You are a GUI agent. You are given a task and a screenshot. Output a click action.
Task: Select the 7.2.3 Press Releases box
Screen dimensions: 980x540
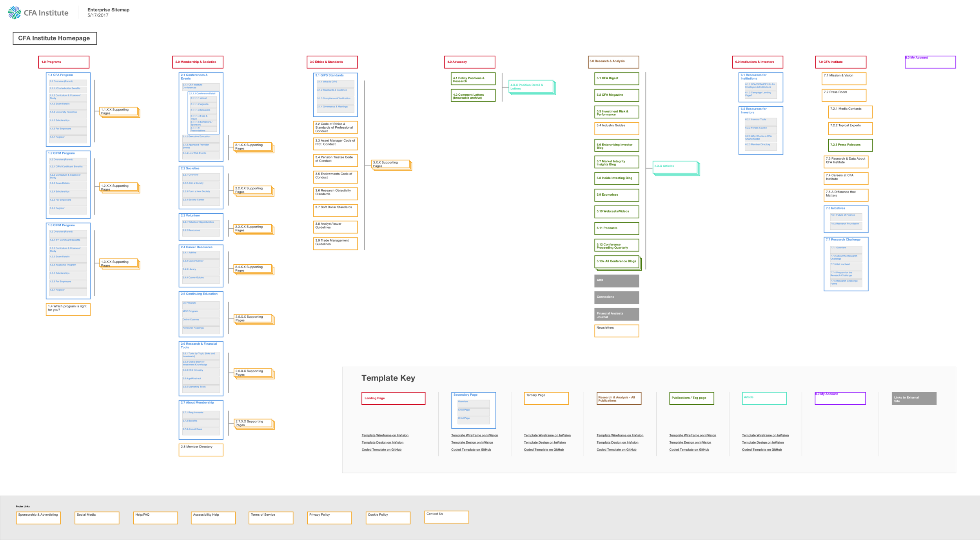[850, 145]
